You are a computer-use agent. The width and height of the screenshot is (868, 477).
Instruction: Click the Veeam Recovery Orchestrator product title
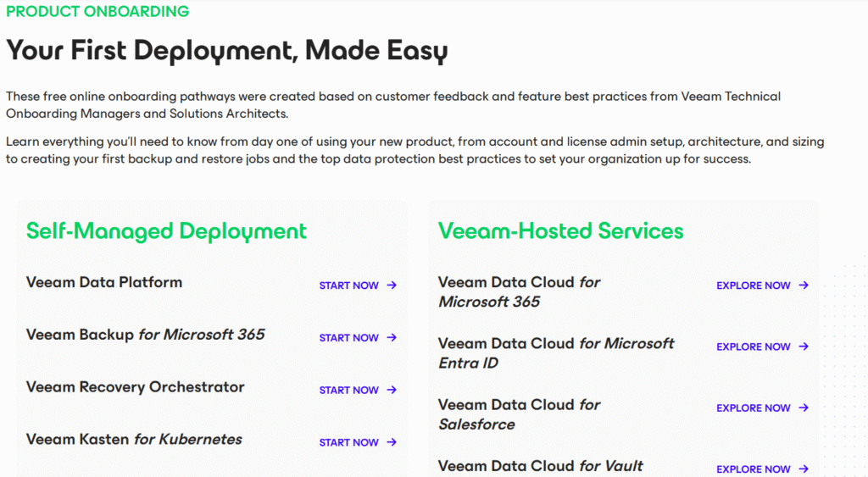point(135,387)
